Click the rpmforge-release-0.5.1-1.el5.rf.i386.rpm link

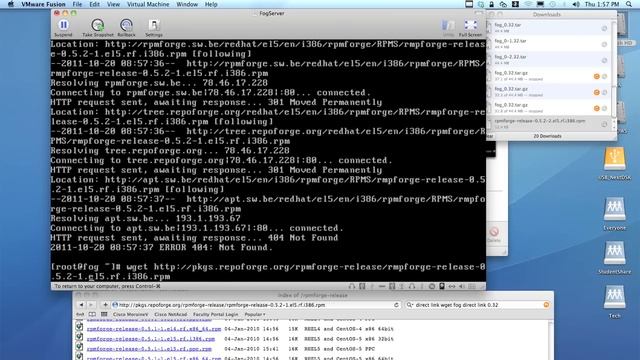coord(151,339)
